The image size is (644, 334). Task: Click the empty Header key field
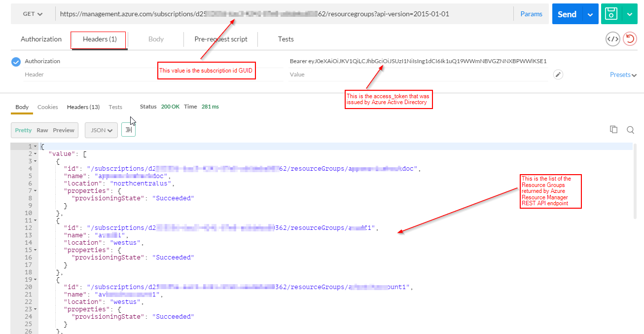pos(153,74)
